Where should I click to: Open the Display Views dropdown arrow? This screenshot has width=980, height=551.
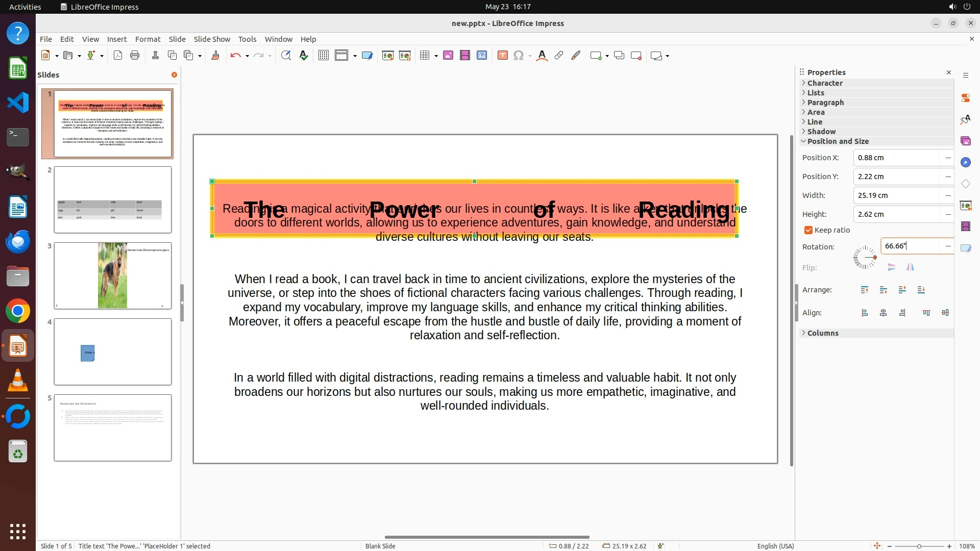coord(355,56)
